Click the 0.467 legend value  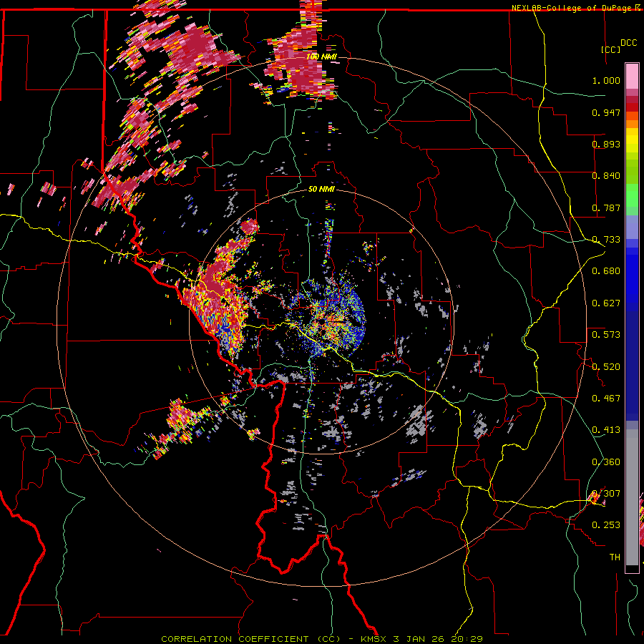(x=606, y=399)
